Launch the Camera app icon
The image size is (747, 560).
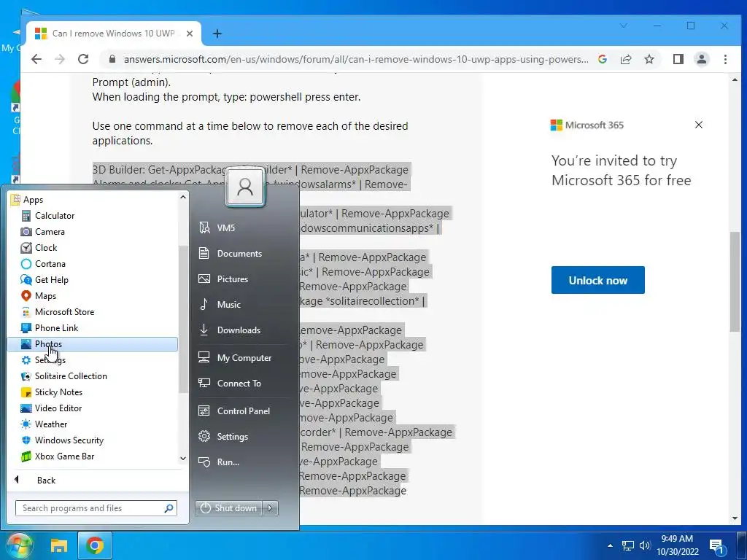tap(26, 232)
